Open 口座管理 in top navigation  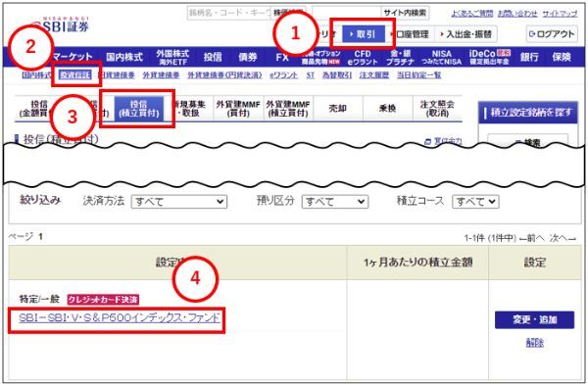click(411, 34)
